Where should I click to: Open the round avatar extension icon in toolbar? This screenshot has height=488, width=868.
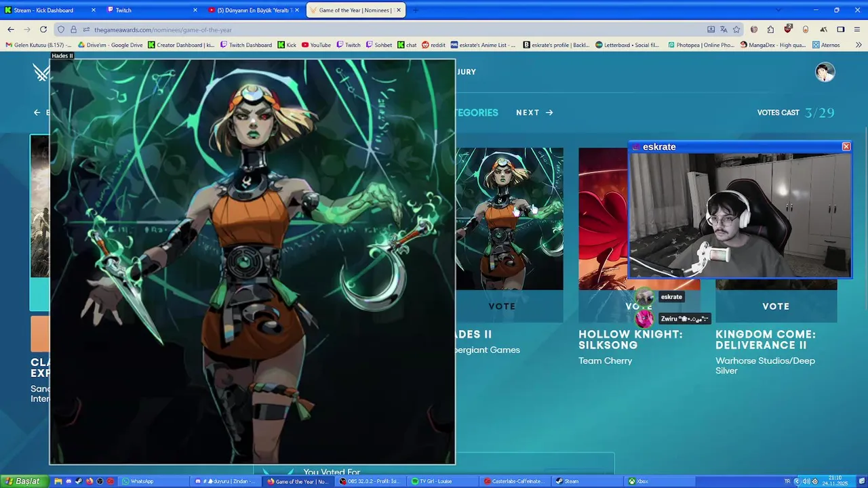pos(754,30)
